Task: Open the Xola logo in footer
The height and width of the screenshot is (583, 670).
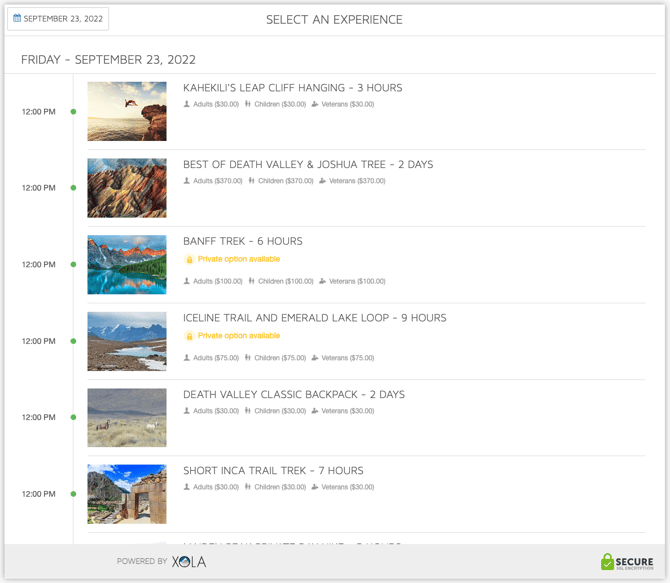Action: (x=189, y=562)
